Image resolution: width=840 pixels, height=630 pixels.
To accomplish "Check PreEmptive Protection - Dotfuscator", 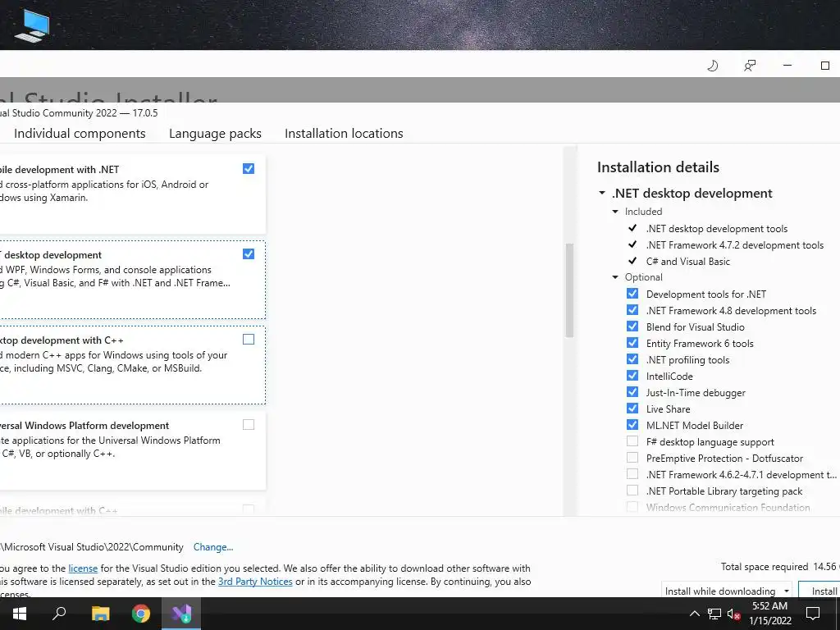I will point(632,458).
